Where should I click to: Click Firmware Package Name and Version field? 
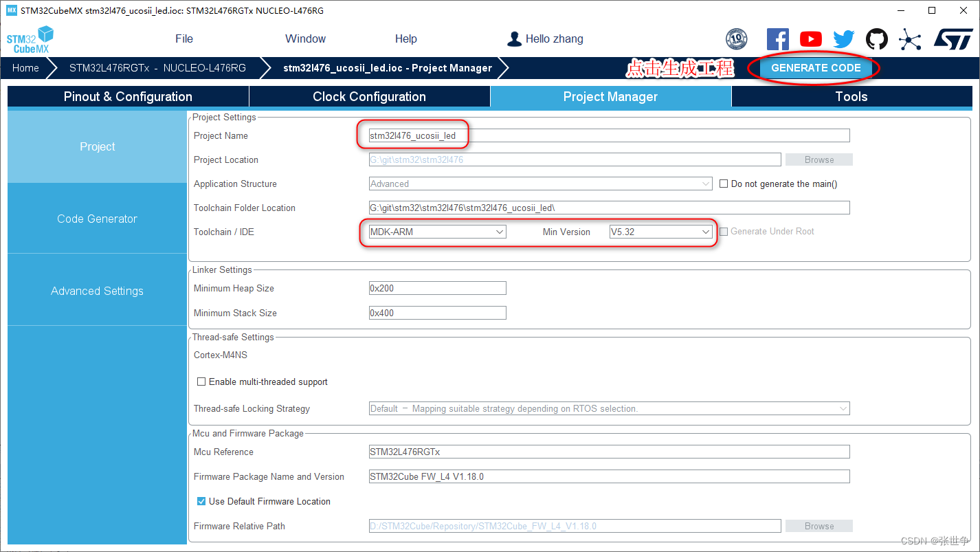coord(610,476)
